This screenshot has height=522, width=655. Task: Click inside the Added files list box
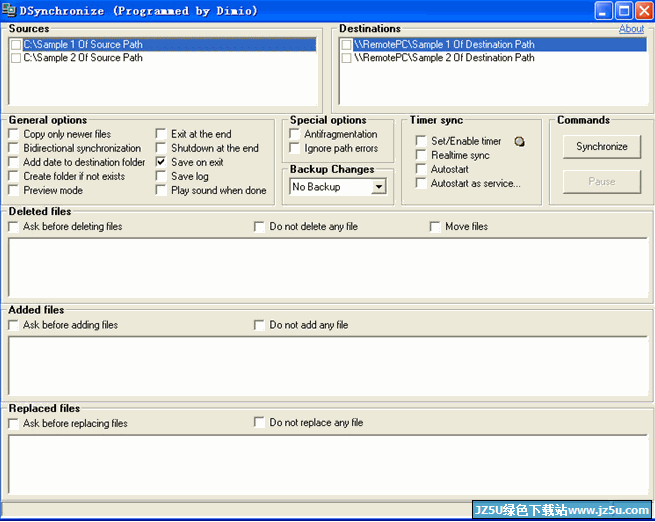point(328,366)
